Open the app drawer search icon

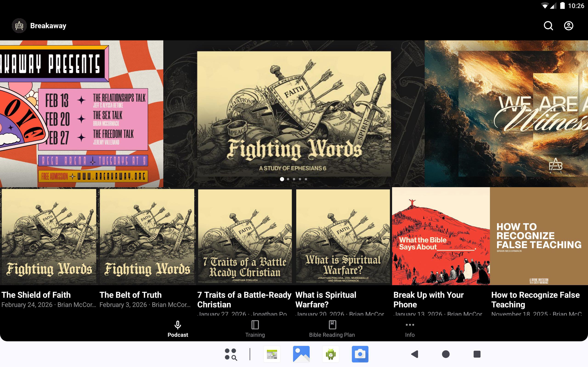(231, 354)
